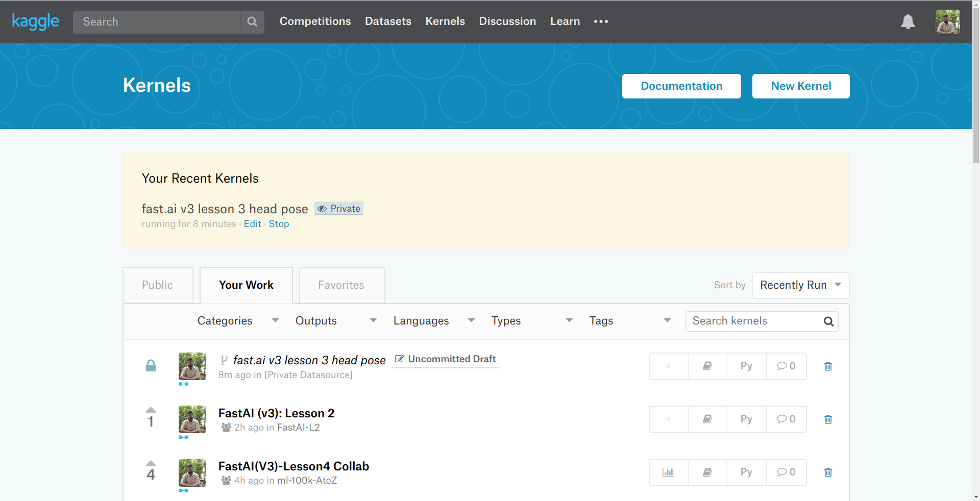
Task: Click the comments icon on Lesson 2 row
Action: point(786,419)
